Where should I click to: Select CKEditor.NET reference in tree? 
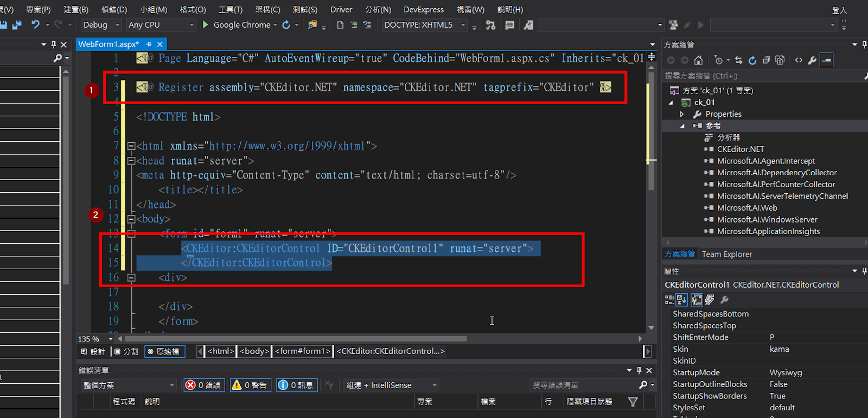(x=741, y=149)
